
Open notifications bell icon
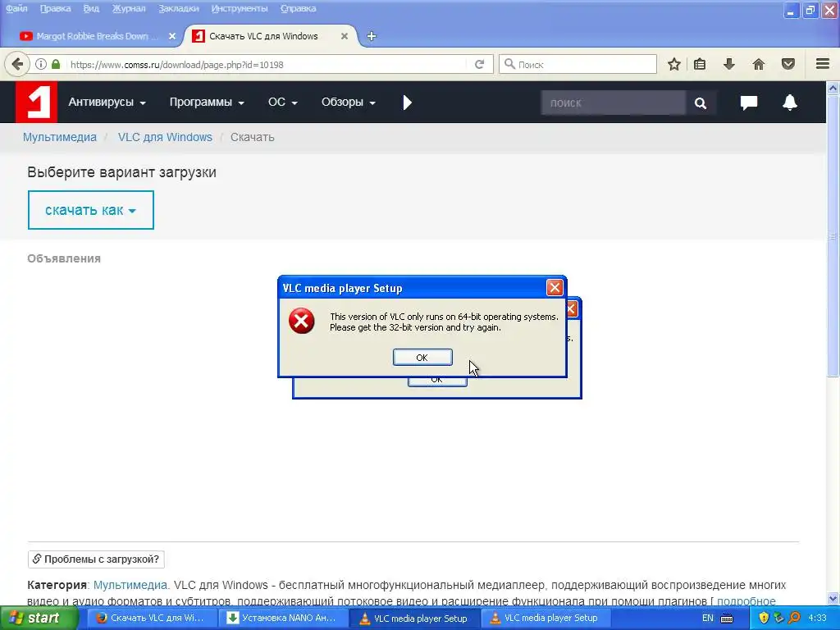pyautogui.click(x=790, y=102)
